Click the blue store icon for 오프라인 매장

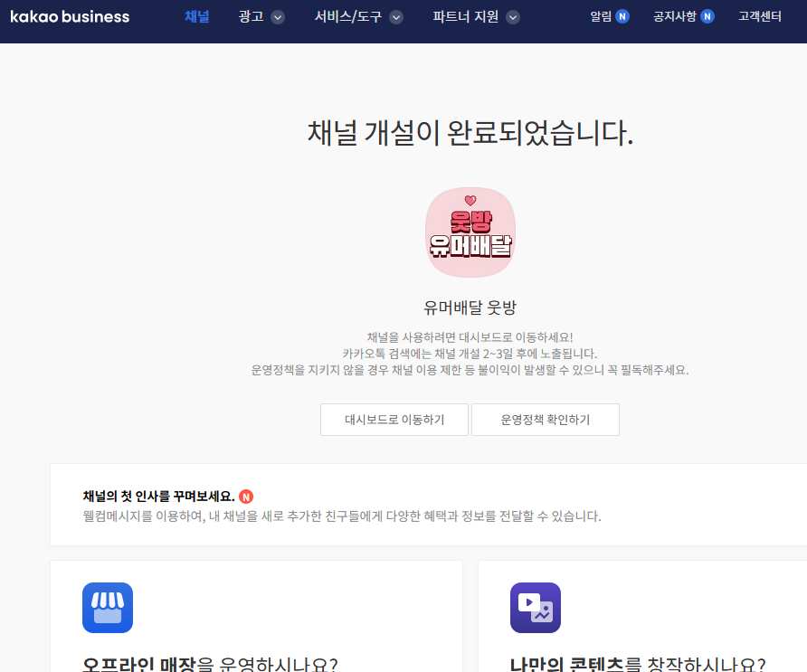tap(108, 608)
